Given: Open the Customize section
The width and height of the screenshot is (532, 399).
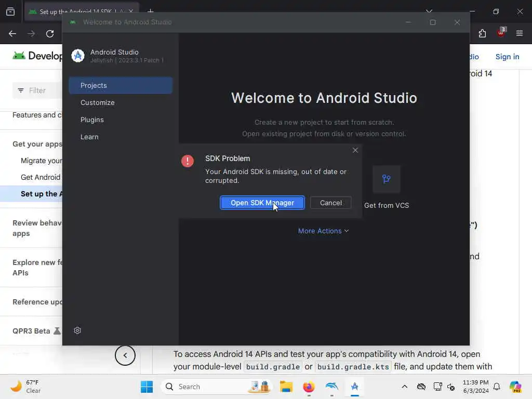Looking at the screenshot, I should [x=97, y=102].
